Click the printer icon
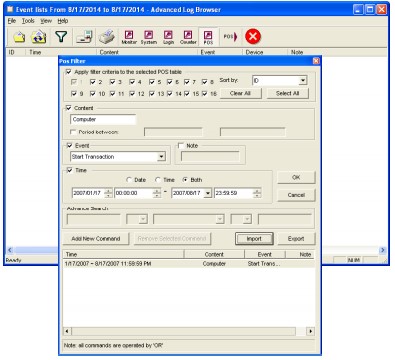 107,37
